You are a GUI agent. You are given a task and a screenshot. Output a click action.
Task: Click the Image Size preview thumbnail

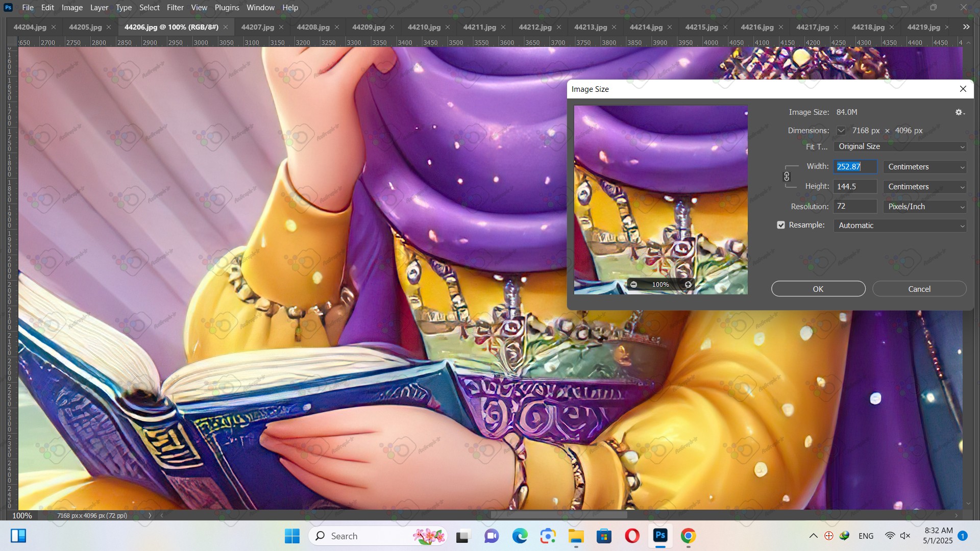[661, 199]
